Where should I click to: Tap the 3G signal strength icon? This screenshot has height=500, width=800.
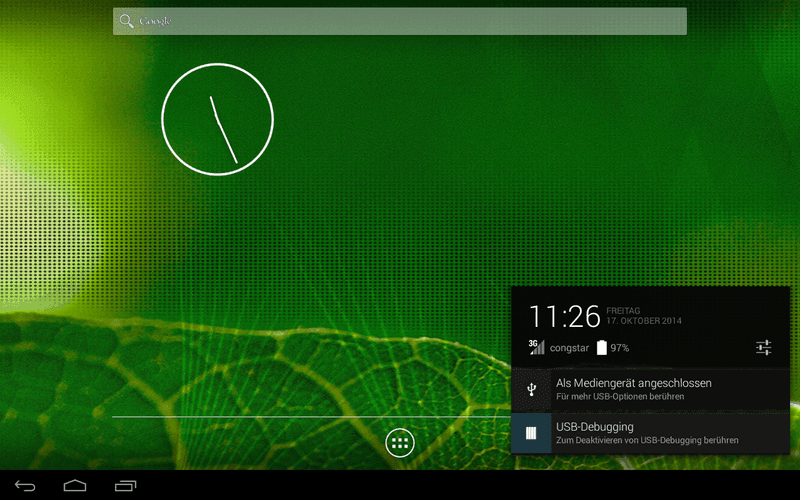click(536, 347)
